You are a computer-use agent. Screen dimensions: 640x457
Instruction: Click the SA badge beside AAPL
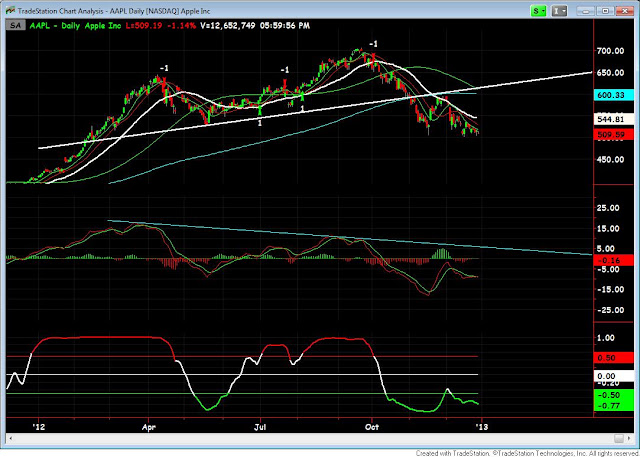click(x=16, y=25)
